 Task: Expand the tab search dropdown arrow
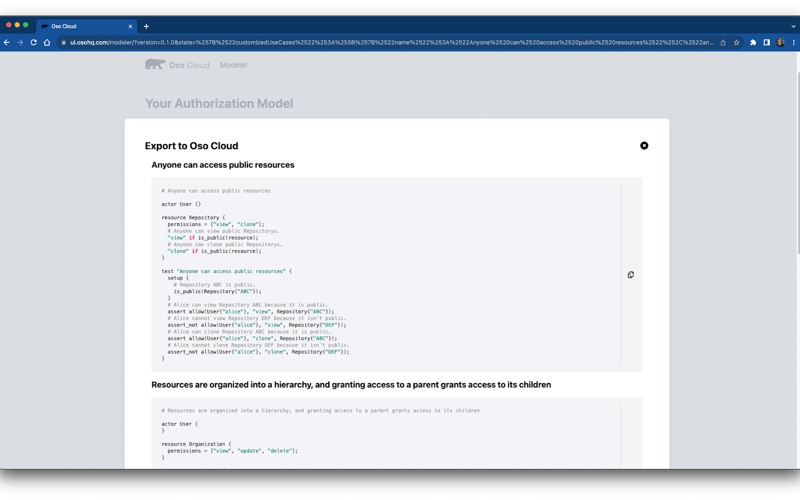793,27
